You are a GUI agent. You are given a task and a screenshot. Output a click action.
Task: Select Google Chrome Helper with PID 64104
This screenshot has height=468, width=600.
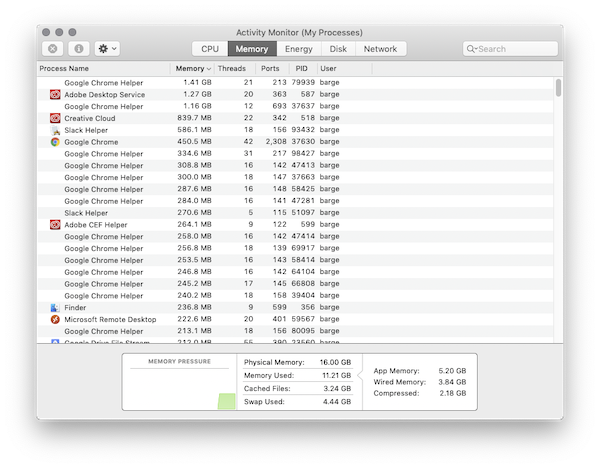[295, 272]
